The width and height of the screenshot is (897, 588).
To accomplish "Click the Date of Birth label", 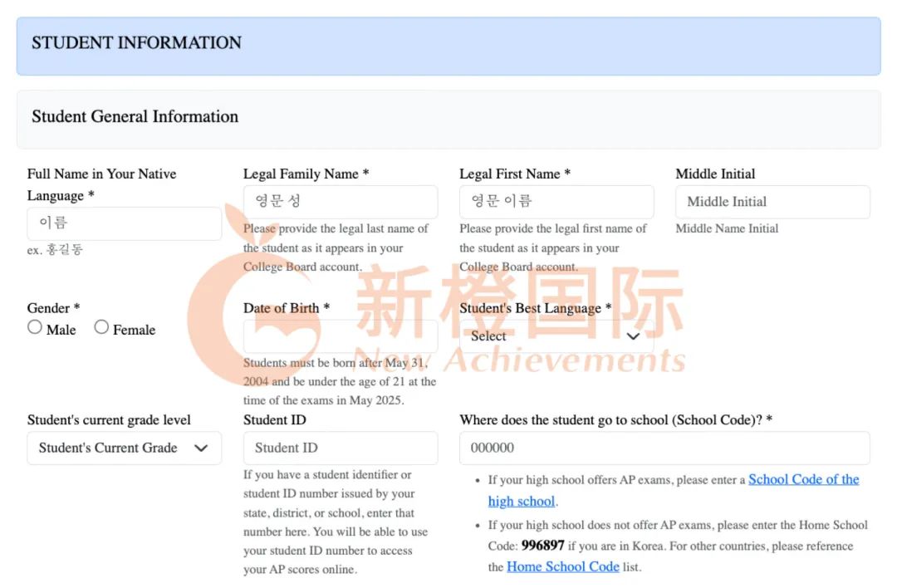I will 286,308.
